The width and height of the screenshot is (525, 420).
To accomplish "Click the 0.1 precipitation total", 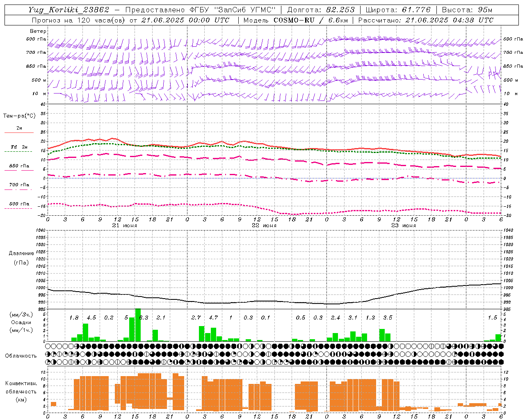I will point(265,317).
